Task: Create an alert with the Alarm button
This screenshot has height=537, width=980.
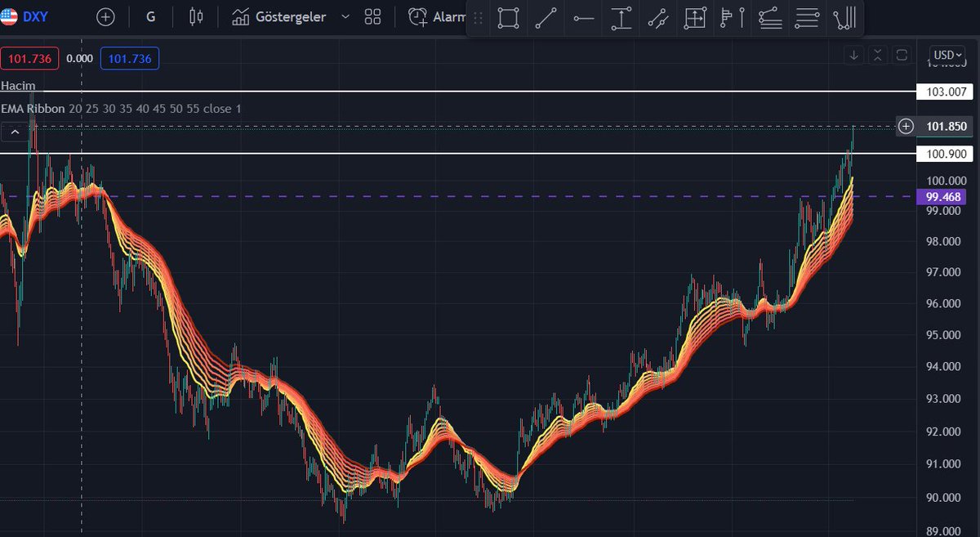Action: tap(436, 16)
